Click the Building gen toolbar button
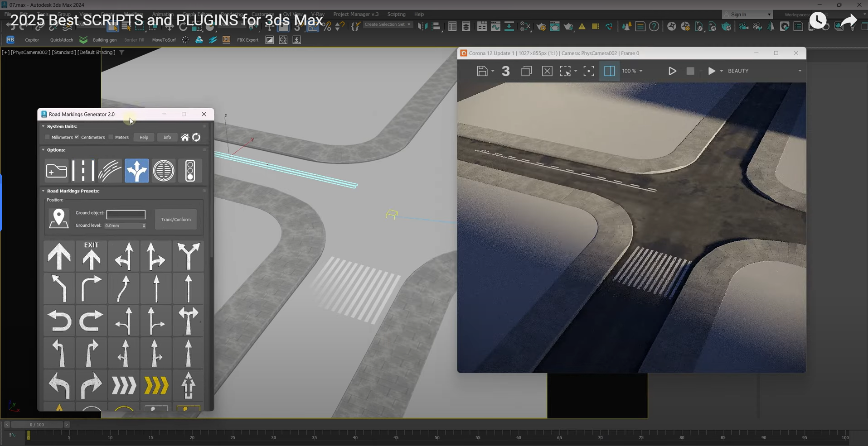 click(x=105, y=40)
